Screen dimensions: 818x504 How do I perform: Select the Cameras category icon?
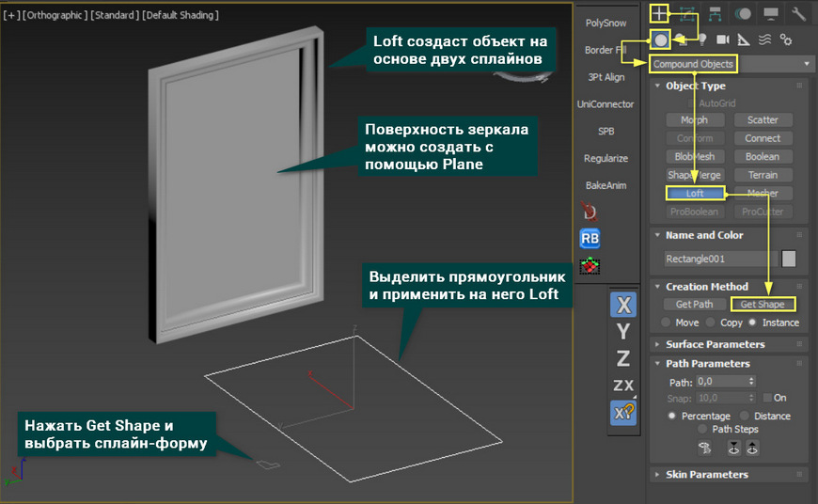pyautogui.click(x=722, y=39)
